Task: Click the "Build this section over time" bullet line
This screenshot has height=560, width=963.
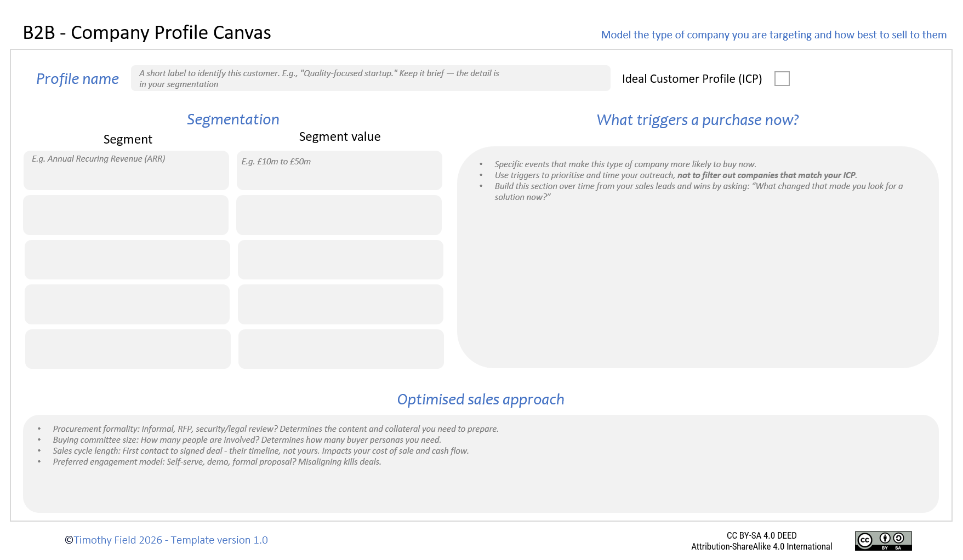Action: [699, 192]
